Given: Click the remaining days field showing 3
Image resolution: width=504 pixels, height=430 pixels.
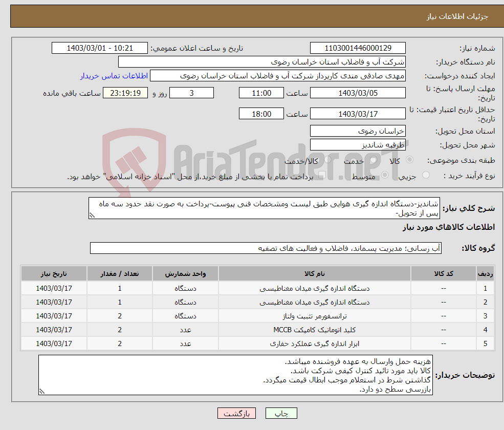Looking at the screenshot, I should tap(191, 93).
